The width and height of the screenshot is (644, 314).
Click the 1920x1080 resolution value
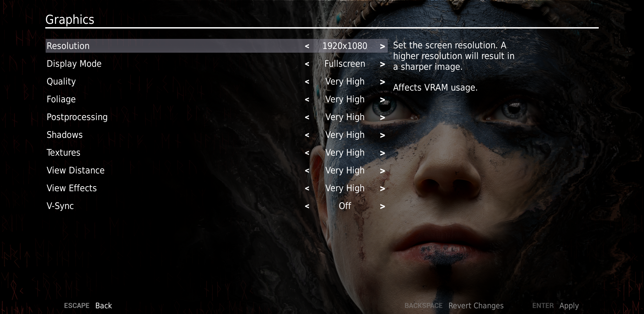coord(344,46)
